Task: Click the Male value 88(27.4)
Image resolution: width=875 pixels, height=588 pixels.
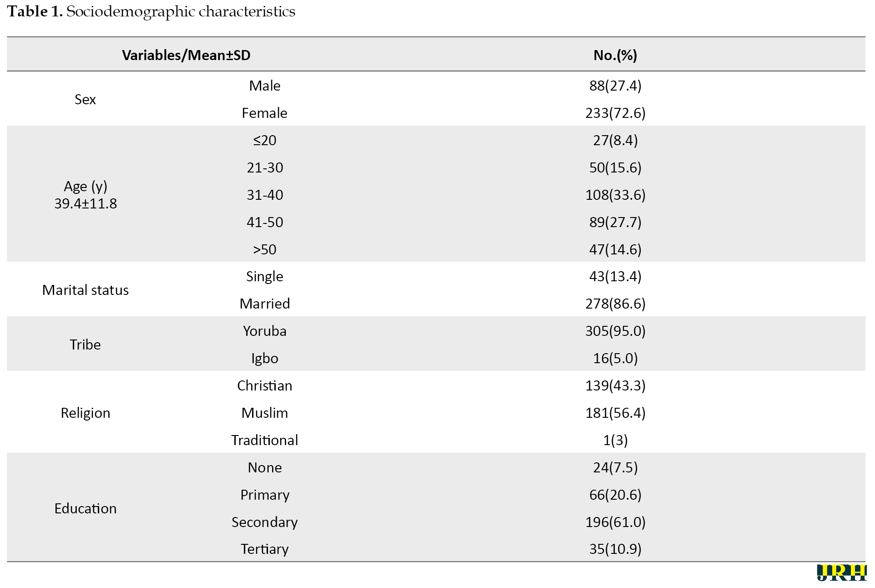Action: click(615, 86)
